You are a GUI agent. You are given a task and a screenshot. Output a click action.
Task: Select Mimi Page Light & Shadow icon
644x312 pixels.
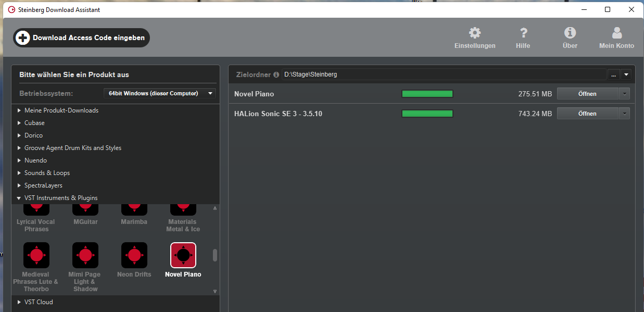point(85,255)
